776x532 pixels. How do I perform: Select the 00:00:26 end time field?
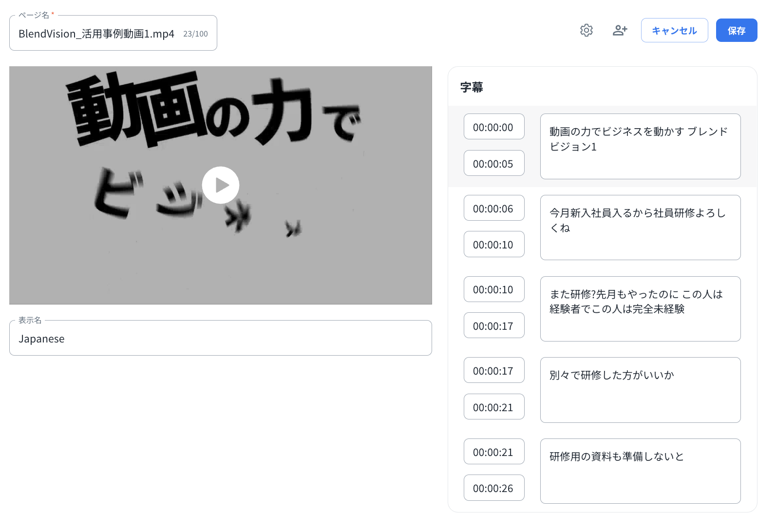tap(493, 488)
